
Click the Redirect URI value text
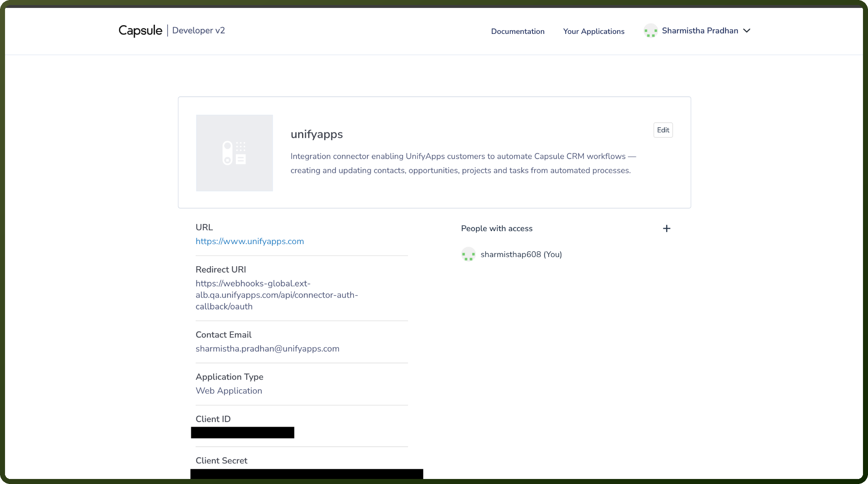click(277, 295)
